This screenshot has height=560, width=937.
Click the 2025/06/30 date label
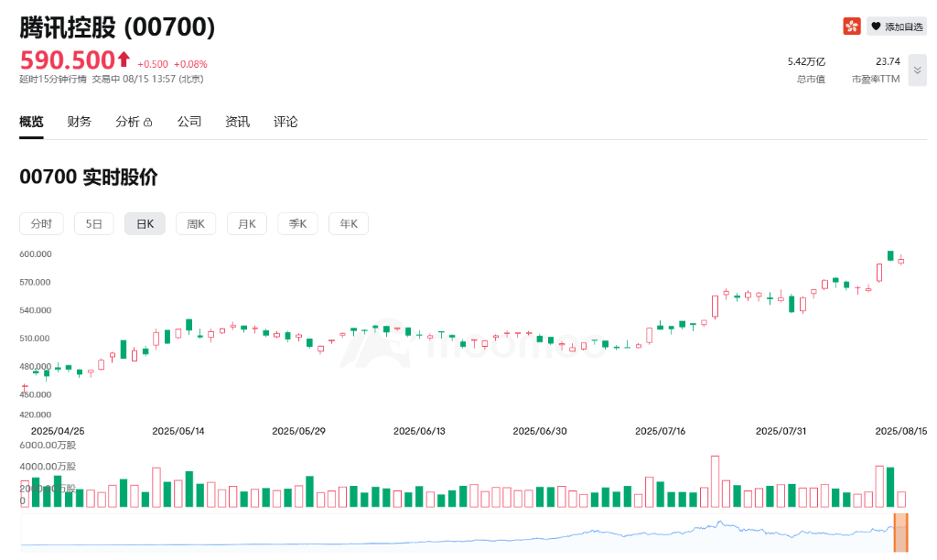[x=540, y=431]
